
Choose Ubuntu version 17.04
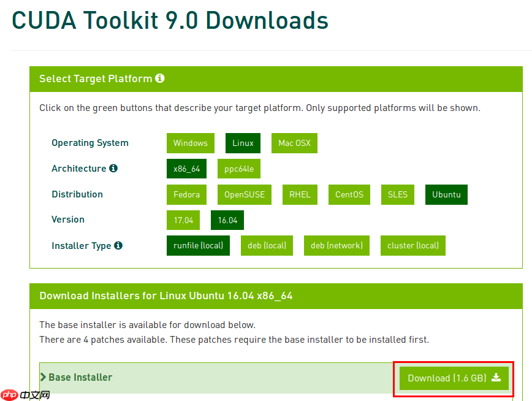pyautogui.click(x=183, y=220)
